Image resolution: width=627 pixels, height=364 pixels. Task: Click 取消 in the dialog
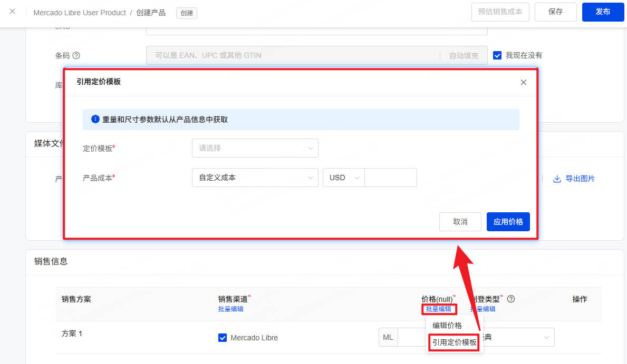coord(460,222)
